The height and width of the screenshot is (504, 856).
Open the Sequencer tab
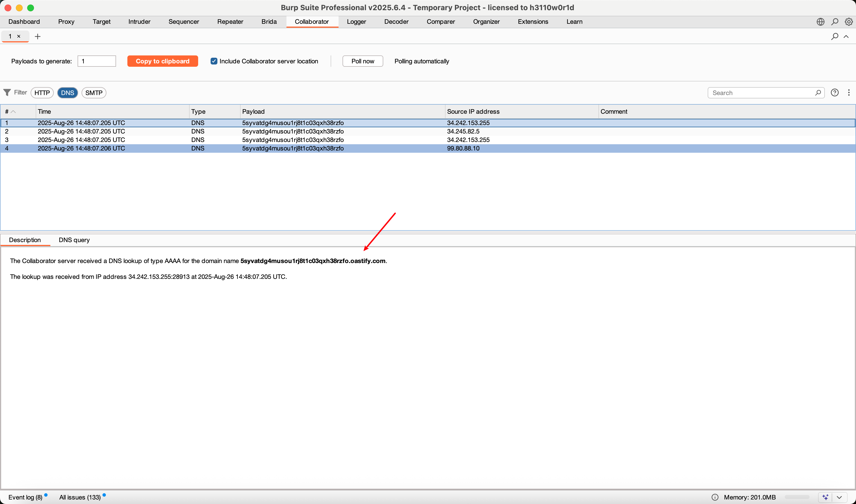click(183, 22)
